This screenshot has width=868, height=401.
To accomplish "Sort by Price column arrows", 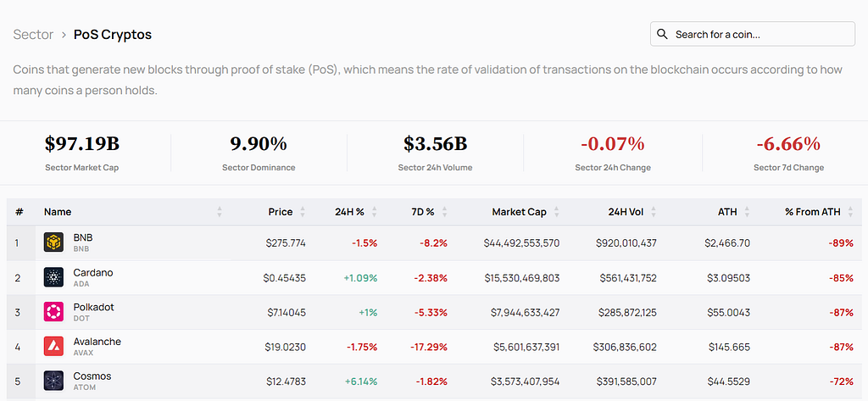I will click(x=303, y=212).
